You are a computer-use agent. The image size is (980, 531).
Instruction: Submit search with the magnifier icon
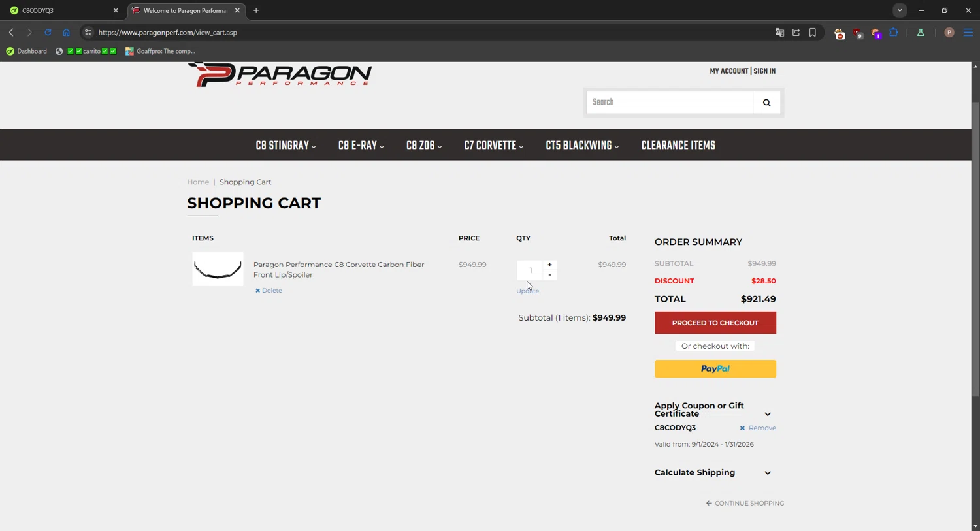click(x=766, y=103)
